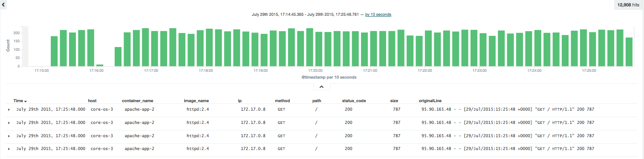Click the 12,908 hits counter
This screenshot has width=644, height=159.
(629, 4)
